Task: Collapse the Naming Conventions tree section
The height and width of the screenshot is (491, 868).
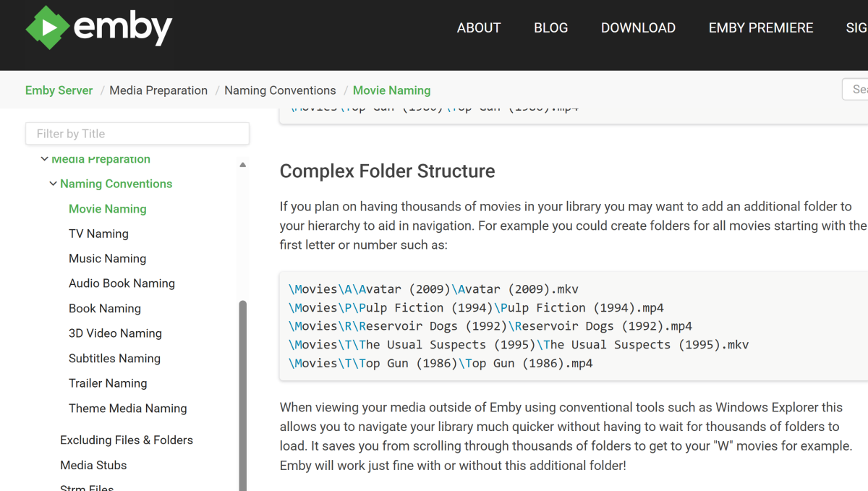Action: coord(53,184)
